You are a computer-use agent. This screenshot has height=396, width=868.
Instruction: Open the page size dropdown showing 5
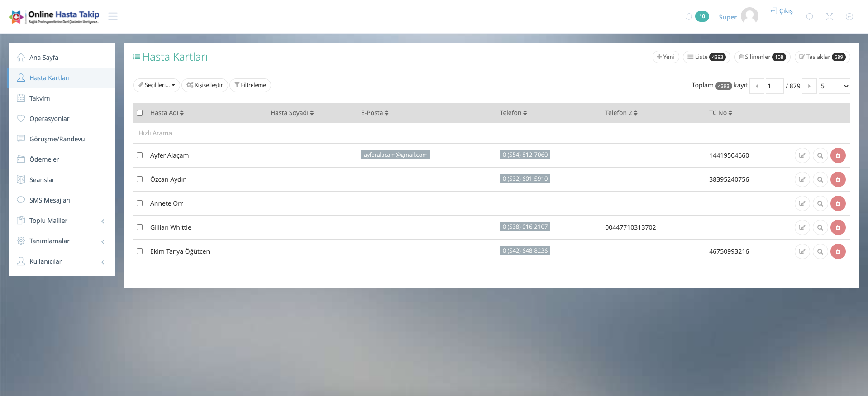(834, 86)
